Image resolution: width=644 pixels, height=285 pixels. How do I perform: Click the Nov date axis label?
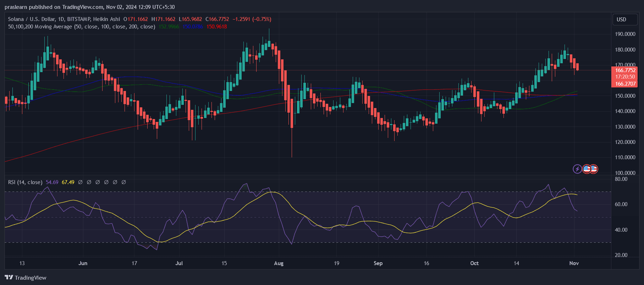click(x=574, y=263)
